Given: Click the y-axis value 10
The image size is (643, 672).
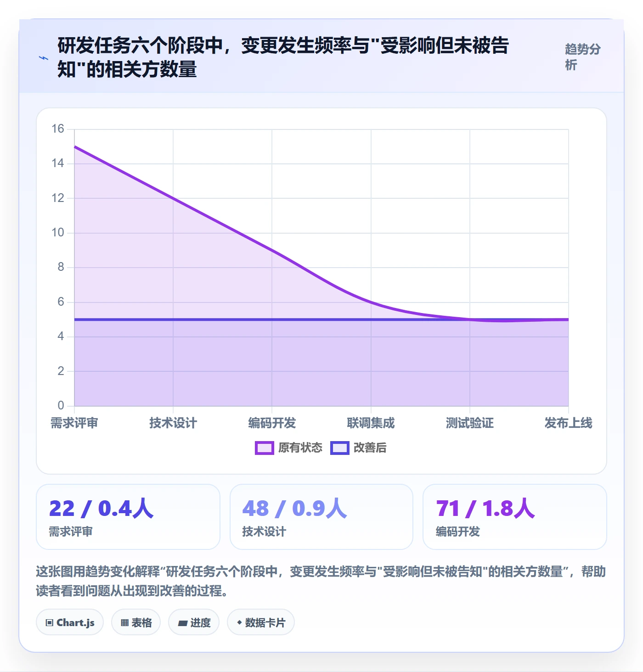Looking at the screenshot, I should [58, 233].
